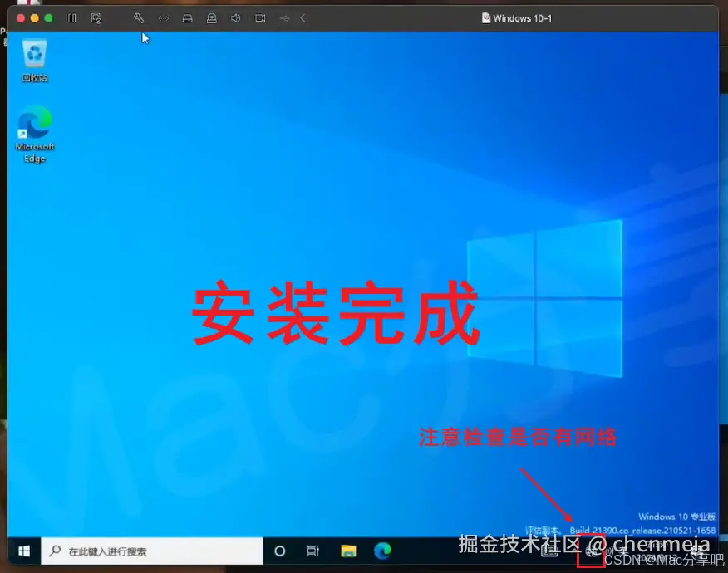Viewport: 728px width, 573px height.
Task: Click the network icon in the system tray
Action: (591, 550)
